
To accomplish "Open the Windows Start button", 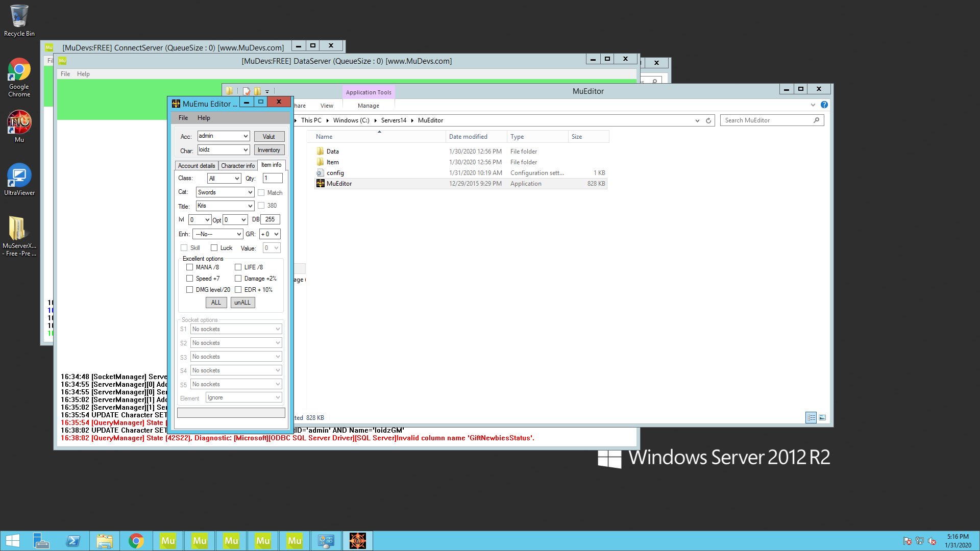I will coord(12,541).
